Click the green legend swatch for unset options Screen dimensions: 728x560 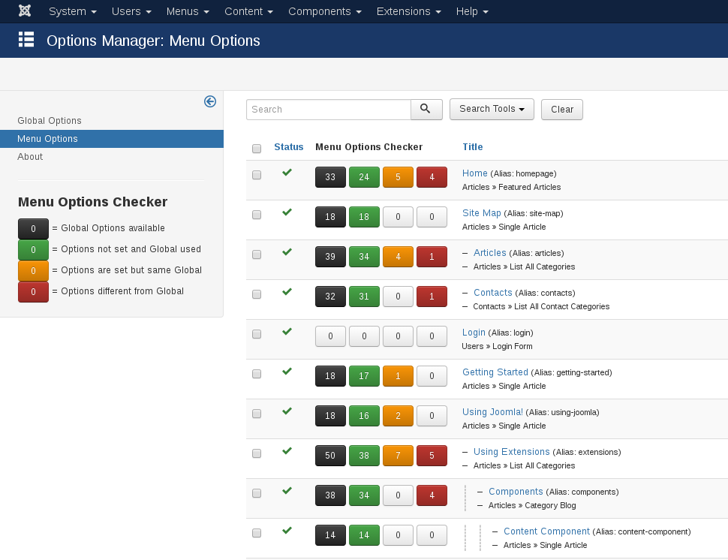[x=33, y=249]
